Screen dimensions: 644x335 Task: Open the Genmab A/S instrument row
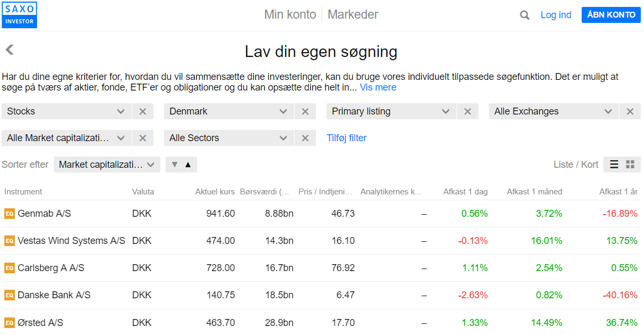click(321, 214)
